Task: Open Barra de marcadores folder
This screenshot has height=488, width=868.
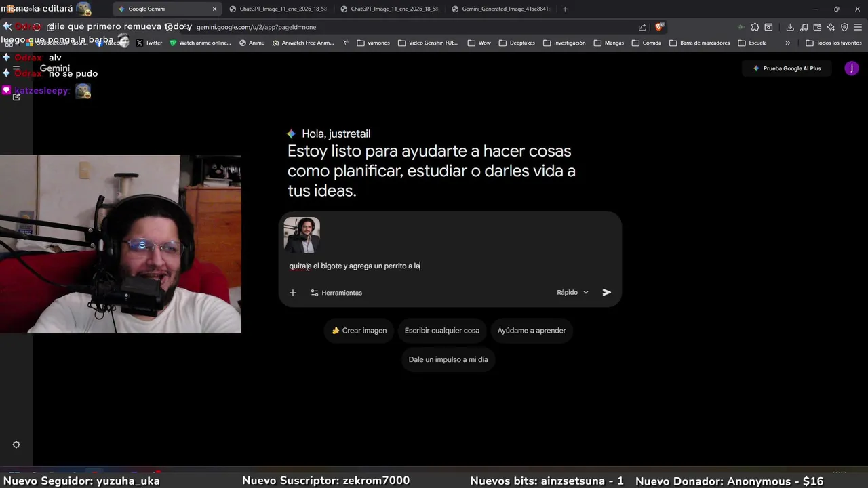Action: (699, 43)
